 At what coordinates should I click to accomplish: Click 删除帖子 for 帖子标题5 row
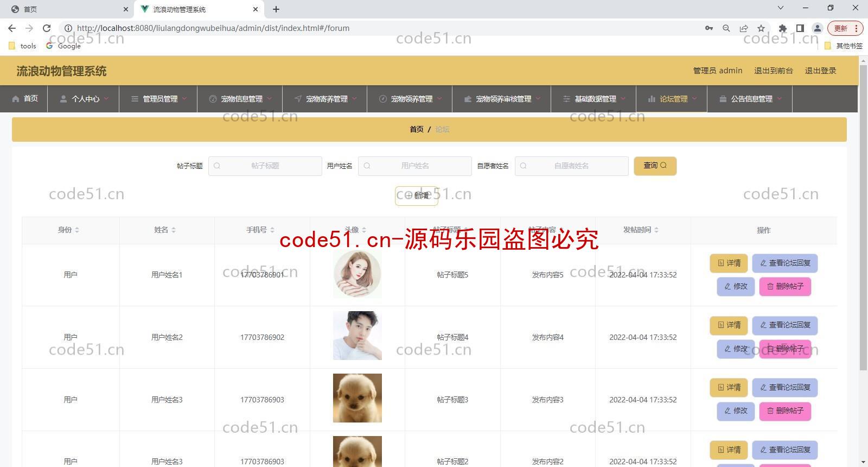pyautogui.click(x=785, y=287)
